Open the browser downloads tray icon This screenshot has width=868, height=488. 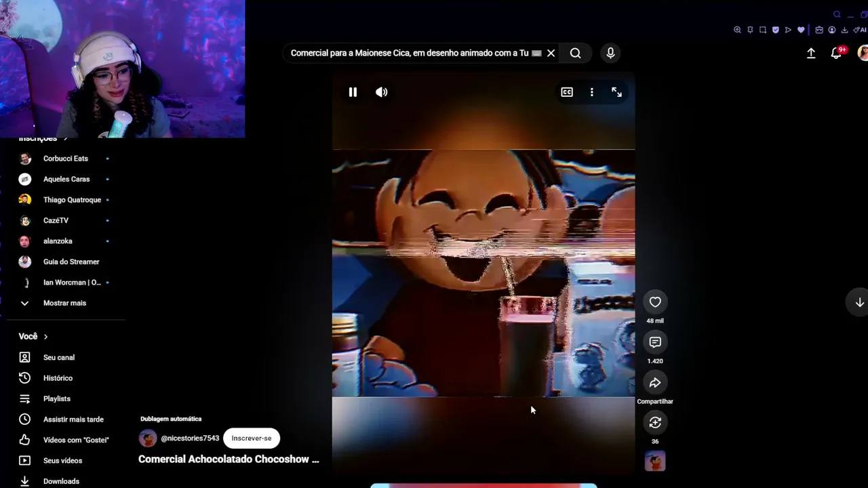point(845,30)
